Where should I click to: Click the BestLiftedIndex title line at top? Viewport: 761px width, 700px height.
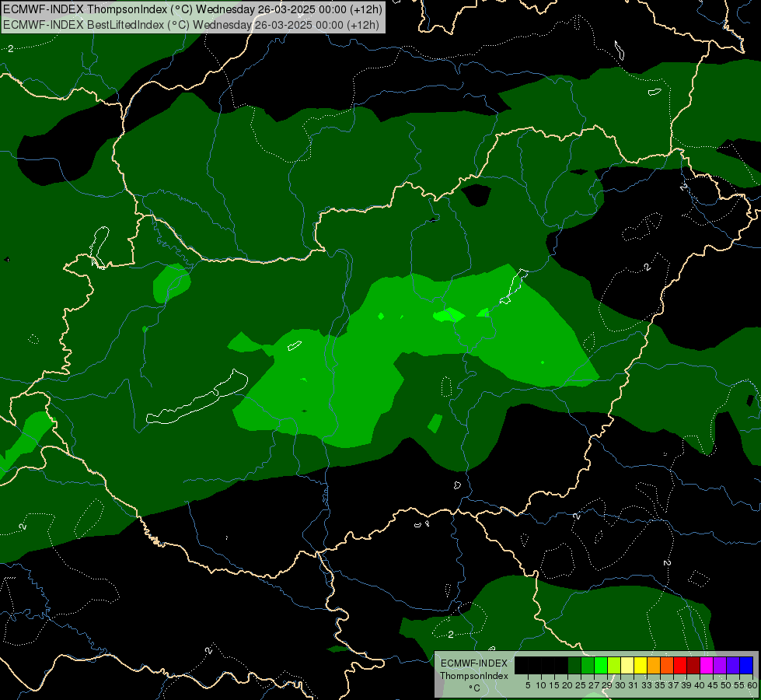tap(191, 25)
